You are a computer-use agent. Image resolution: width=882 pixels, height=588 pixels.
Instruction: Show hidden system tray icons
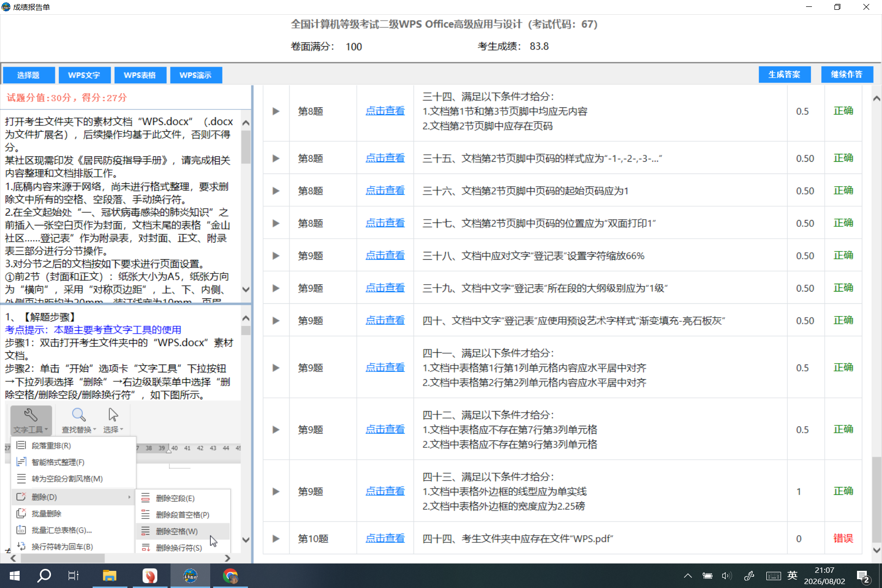pyautogui.click(x=688, y=576)
